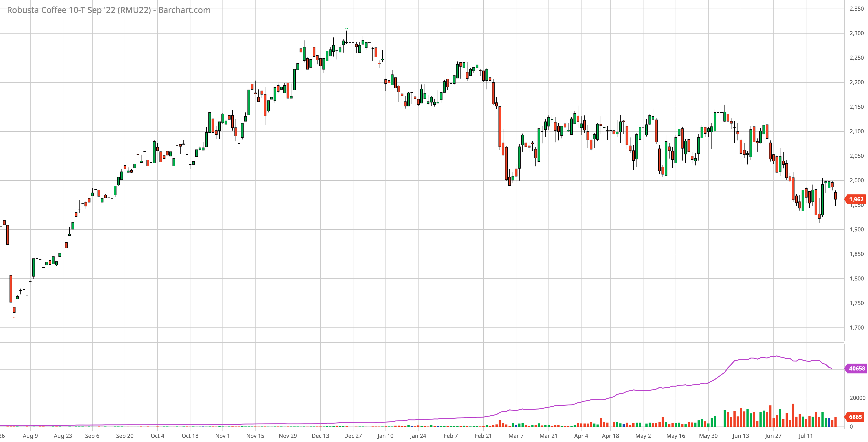Click the Sep 6 date label
Viewport: 868px width, 442px height.
click(x=92, y=436)
